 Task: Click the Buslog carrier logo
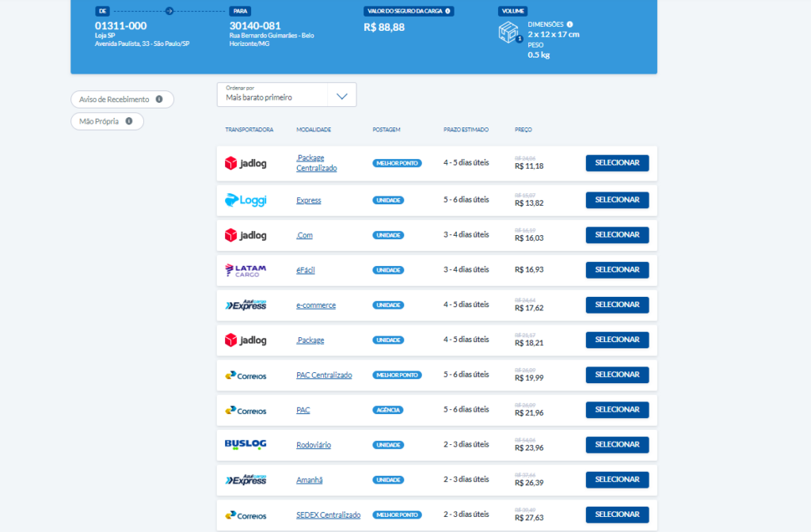tap(246, 445)
